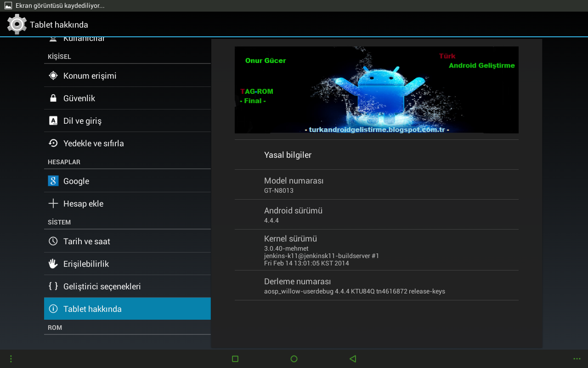Screen dimensions: 588x368
Task: Tap the back triangle navigation button
Action: 353,359
